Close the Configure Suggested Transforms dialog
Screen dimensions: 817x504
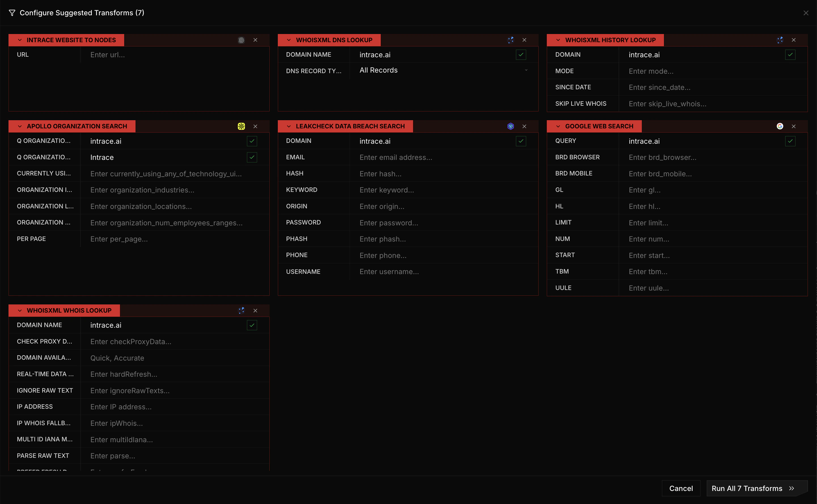point(806,13)
